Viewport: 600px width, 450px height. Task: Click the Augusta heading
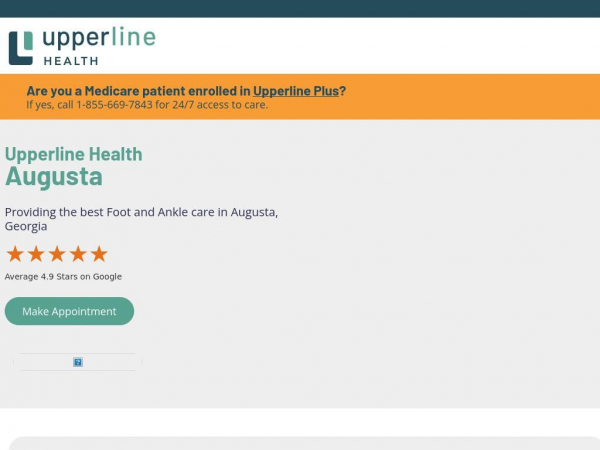(54, 177)
